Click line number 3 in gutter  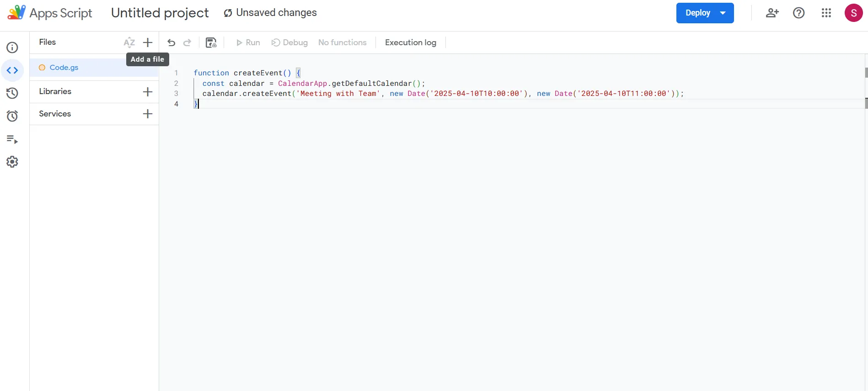(176, 94)
